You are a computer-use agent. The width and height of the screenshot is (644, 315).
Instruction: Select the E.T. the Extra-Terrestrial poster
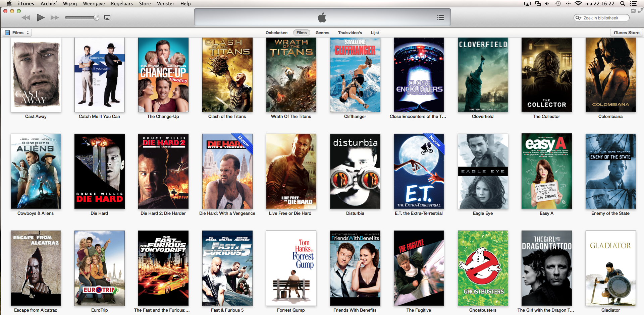[x=419, y=171]
